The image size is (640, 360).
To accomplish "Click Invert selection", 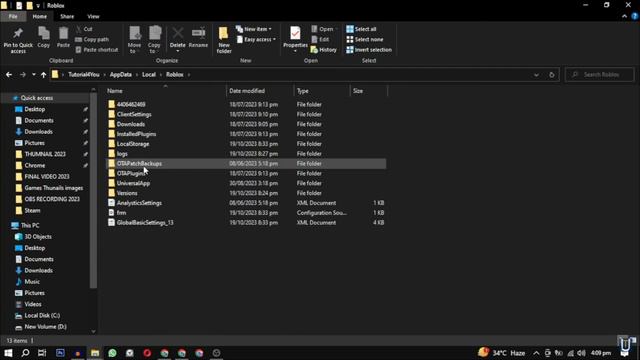I will (x=369, y=50).
